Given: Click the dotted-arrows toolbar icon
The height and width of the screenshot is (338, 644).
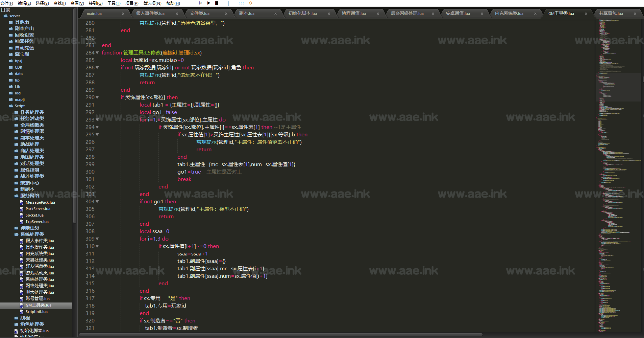Looking at the screenshot, I should pos(241,3).
